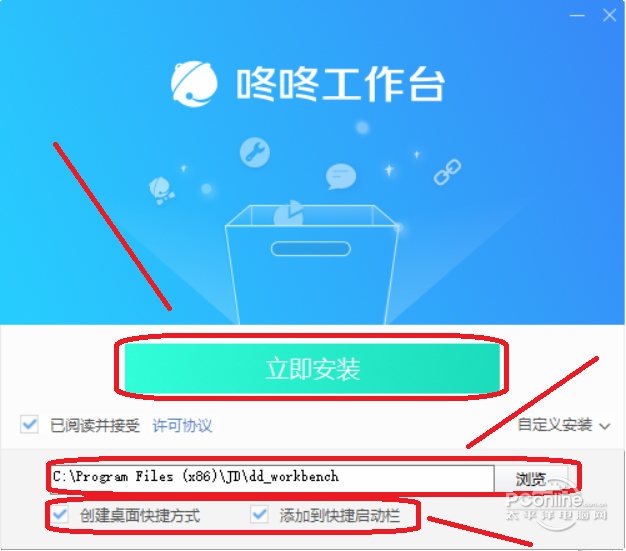This screenshot has width=626, height=551.
Task: Click the box slot handle in the illustration
Action: (x=311, y=249)
